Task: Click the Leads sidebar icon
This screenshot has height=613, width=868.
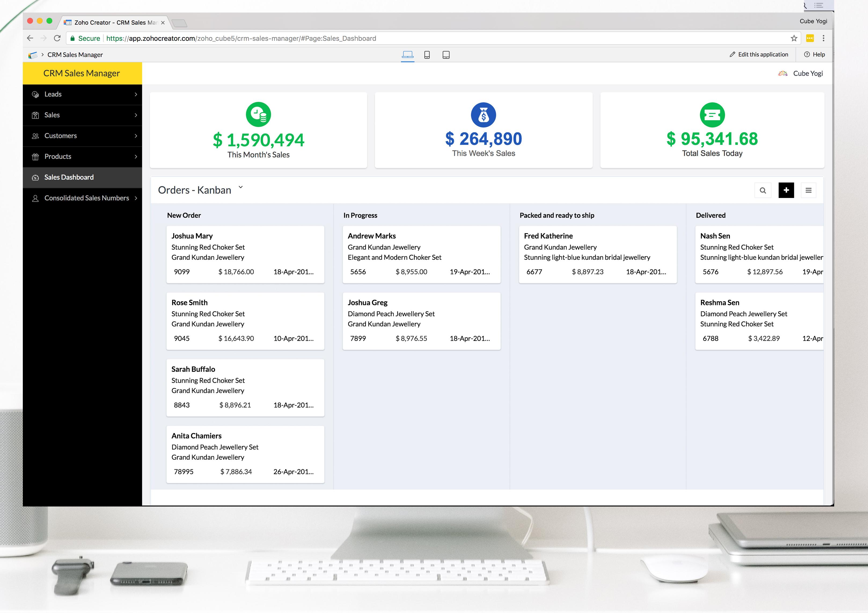Action: pos(35,94)
